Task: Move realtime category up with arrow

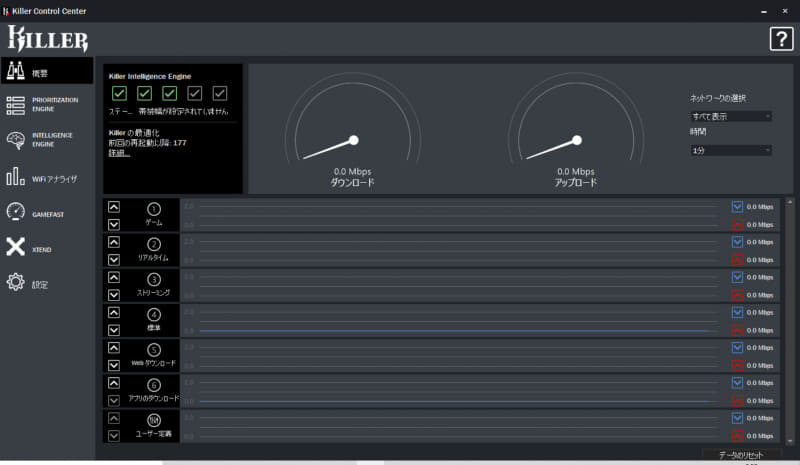Action: coord(114,242)
